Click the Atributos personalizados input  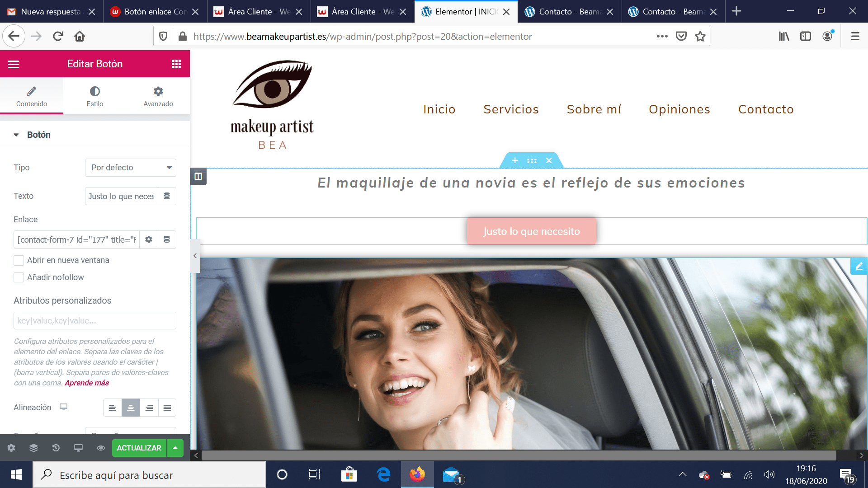95,321
